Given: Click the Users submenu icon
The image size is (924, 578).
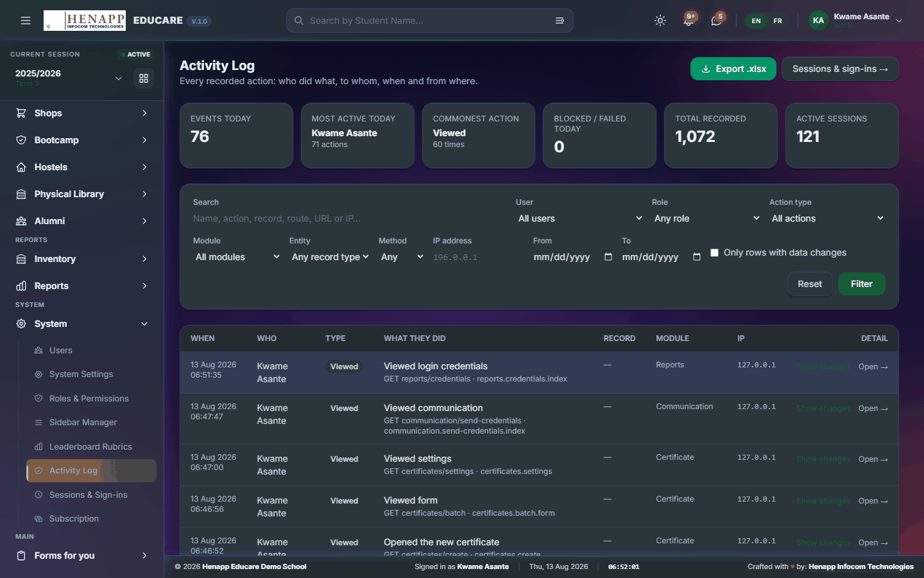Looking at the screenshot, I should (x=38, y=351).
